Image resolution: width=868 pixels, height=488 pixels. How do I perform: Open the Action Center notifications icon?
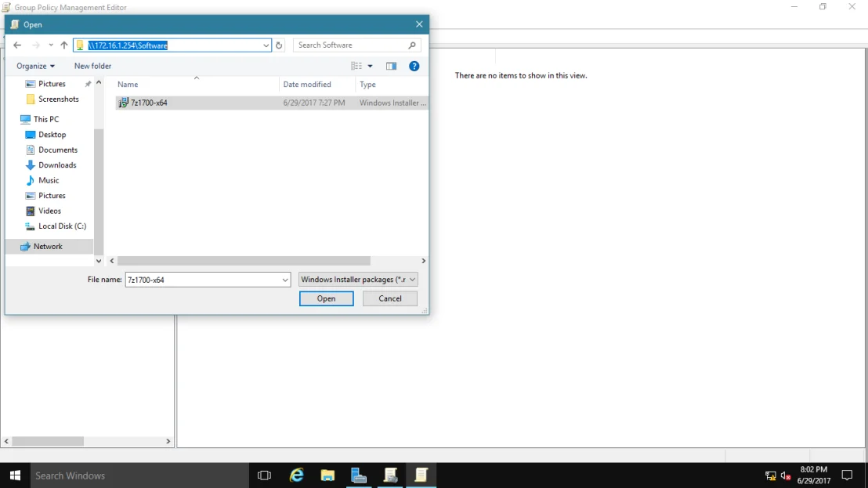coord(847,475)
